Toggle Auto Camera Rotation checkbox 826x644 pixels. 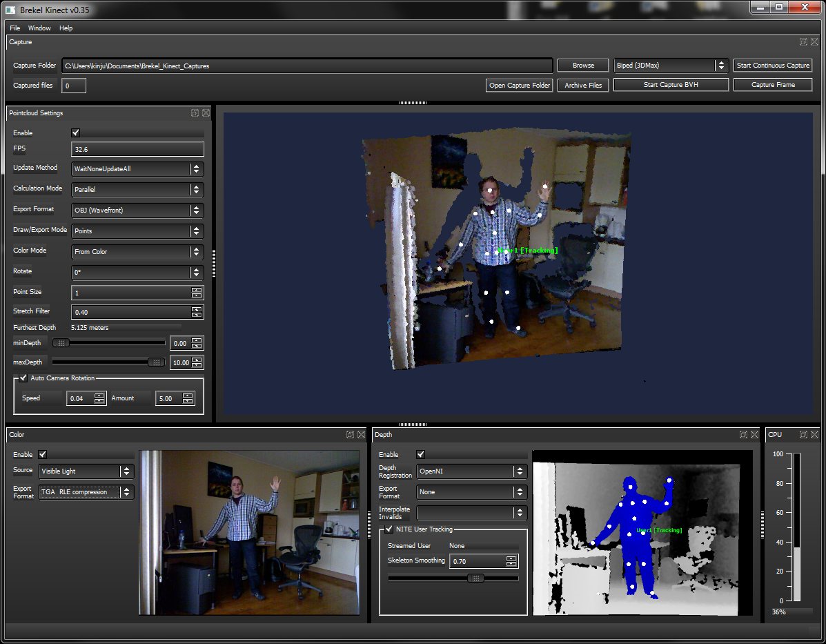(23, 378)
